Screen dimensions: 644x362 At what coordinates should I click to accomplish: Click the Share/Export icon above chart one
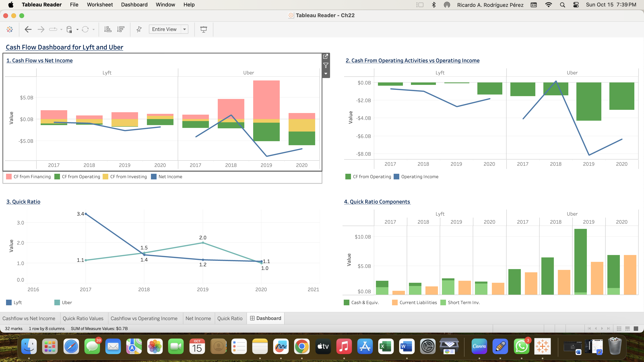325,57
